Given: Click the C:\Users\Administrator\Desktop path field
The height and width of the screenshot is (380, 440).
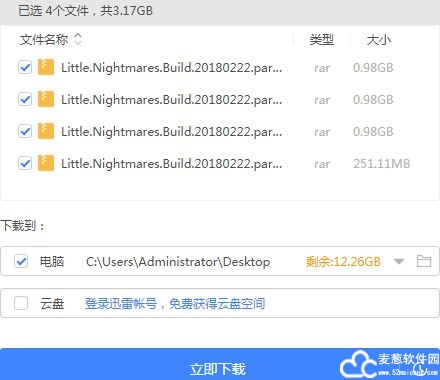Looking at the screenshot, I should tap(178, 262).
